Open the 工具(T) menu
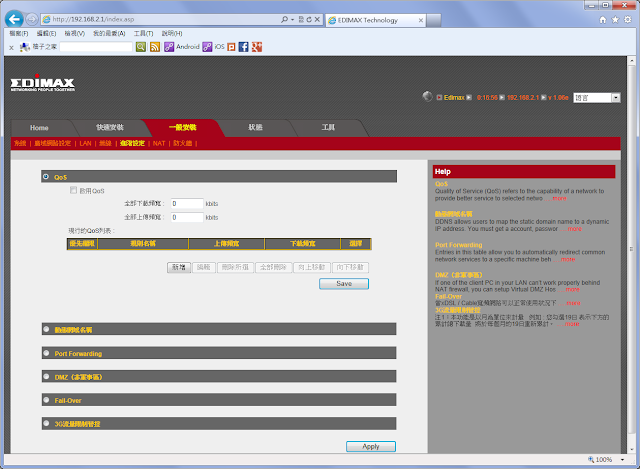The width and height of the screenshot is (640, 469). (x=143, y=33)
